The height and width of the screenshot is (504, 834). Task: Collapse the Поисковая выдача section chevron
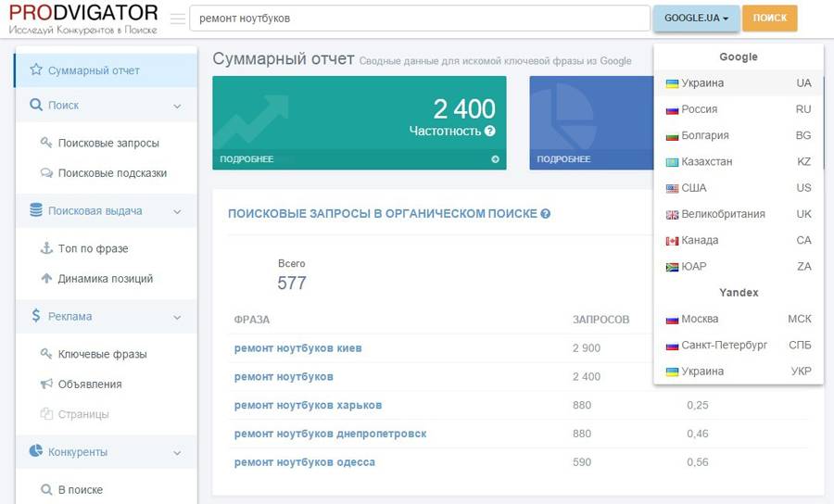(177, 211)
